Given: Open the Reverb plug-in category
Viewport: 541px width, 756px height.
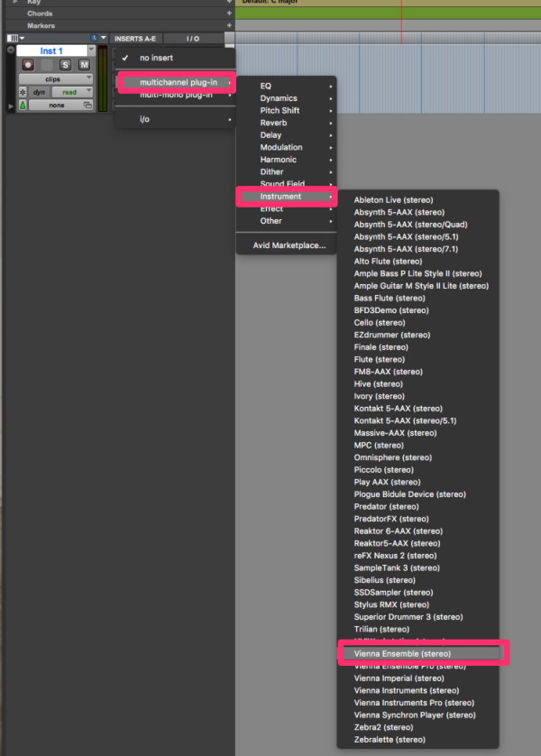Looking at the screenshot, I should click(x=286, y=123).
